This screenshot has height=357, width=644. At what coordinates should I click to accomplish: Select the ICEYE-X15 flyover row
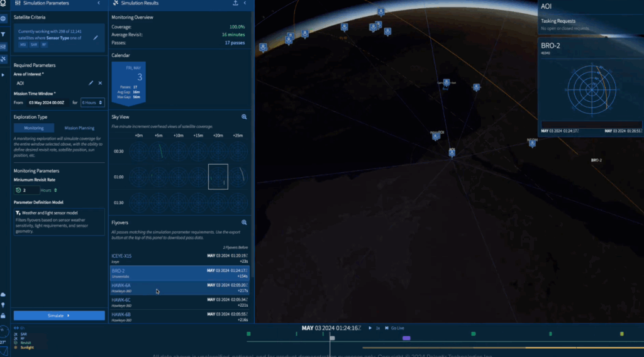point(179,258)
